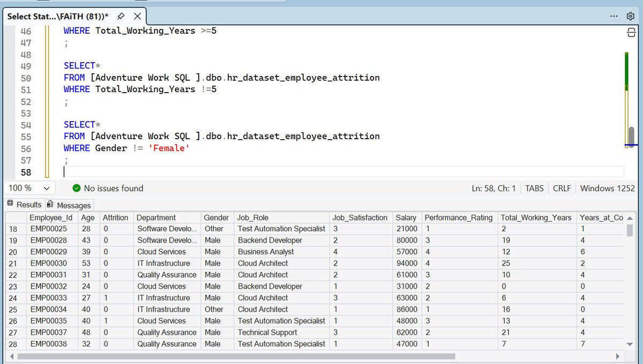Open the tab overflow ellipsis menu
The height and width of the screenshot is (364, 643).
point(614,16)
